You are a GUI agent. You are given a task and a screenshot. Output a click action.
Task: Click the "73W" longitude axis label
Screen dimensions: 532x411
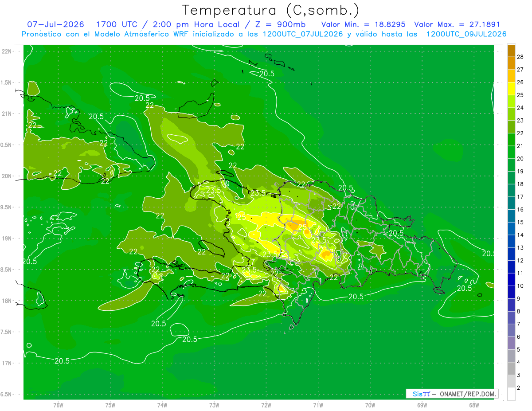click(x=214, y=405)
